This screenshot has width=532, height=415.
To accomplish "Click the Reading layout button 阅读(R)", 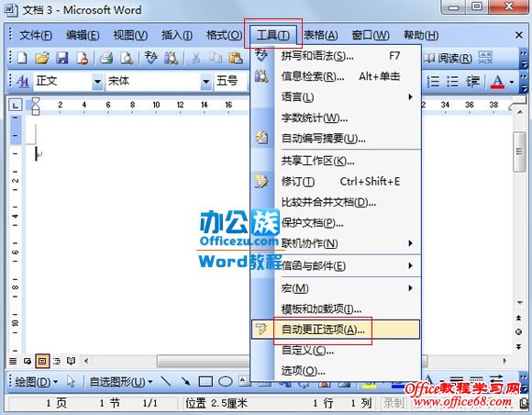I will click(x=448, y=58).
